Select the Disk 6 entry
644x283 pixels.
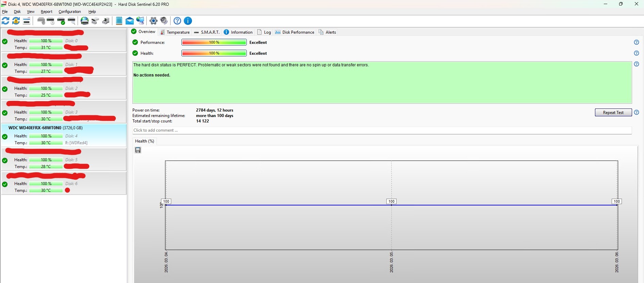coord(64,183)
